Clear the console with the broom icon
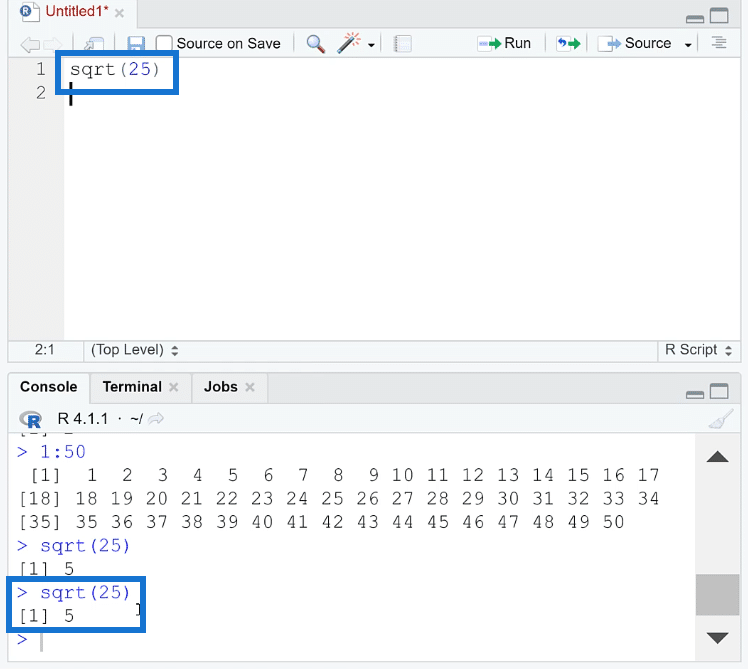This screenshot has height=669, width=748. click(720, 419)
